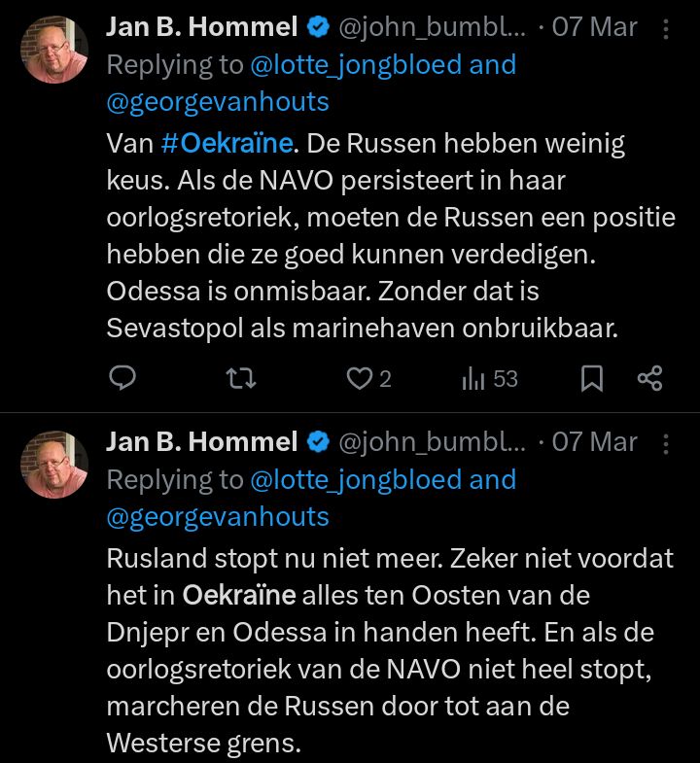The image size is (700, 763).
Task: Open the #Oekraïne hashtag link
Action: (227, 144)
